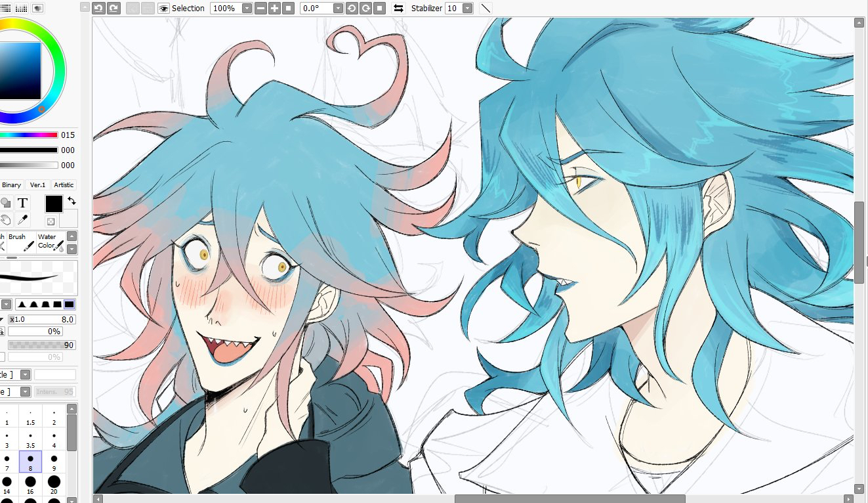The width and height of the screenshot is (868, 503).
Task: Flip the canvas view horizontally
Action: click(398, 9)
